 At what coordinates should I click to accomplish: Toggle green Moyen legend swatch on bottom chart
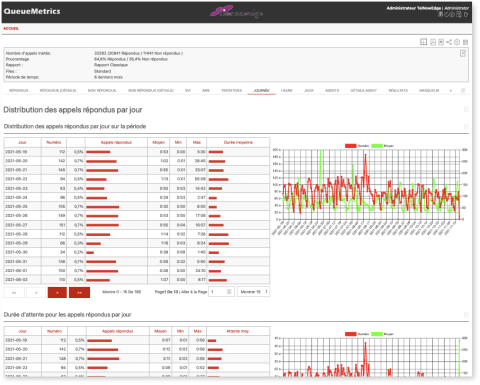[377, 334]
